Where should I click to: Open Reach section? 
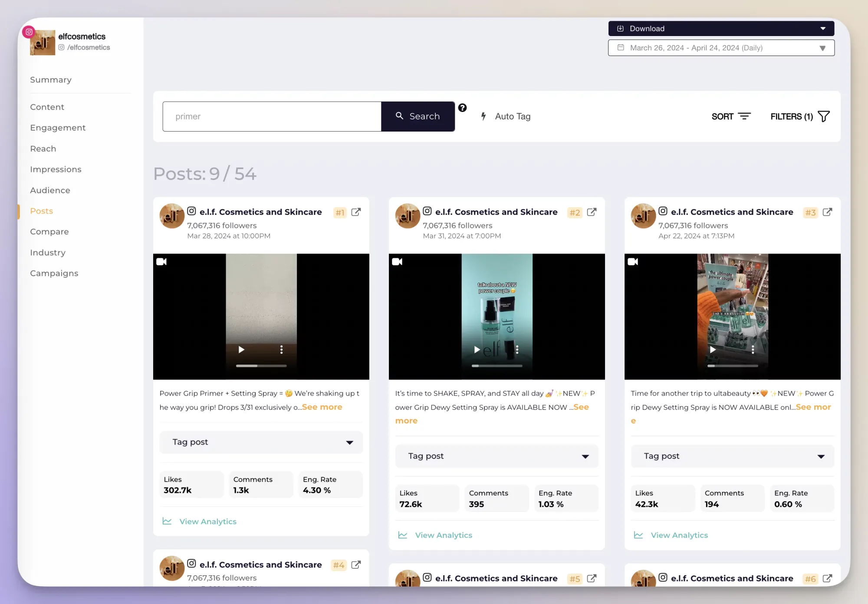43,149
